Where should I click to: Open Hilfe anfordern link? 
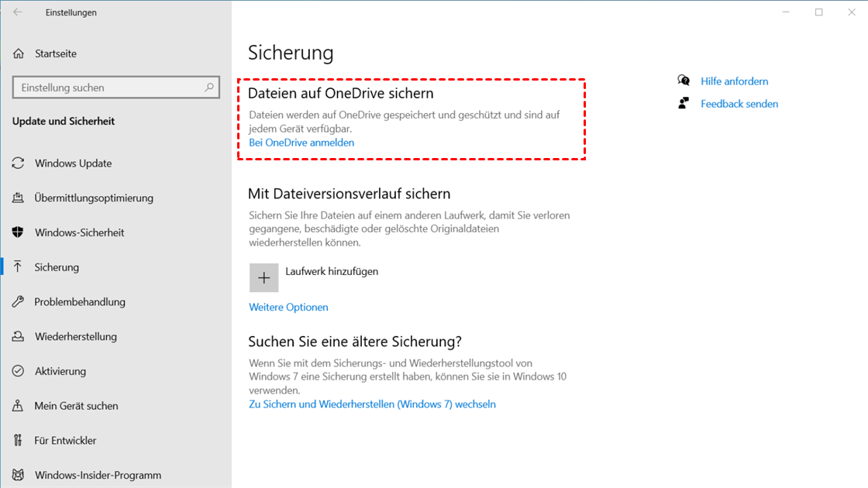point(734,81)
